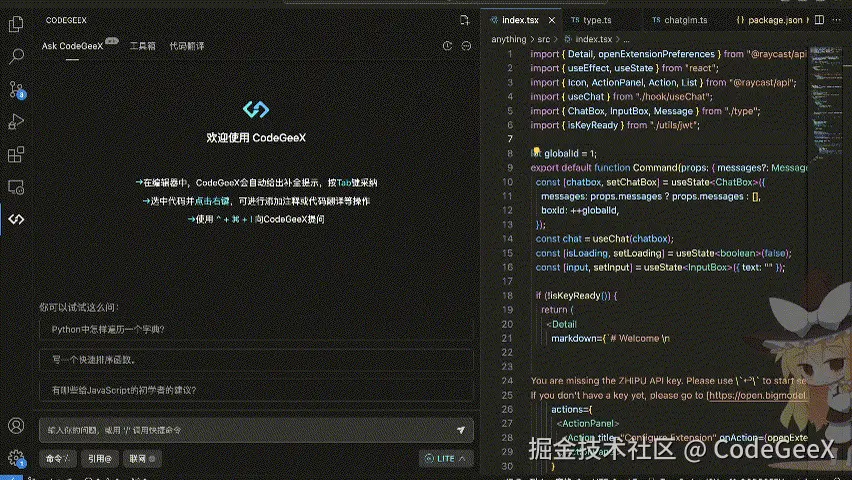
Task: Open the Explorer view in the activity bar
Action: 16,24
